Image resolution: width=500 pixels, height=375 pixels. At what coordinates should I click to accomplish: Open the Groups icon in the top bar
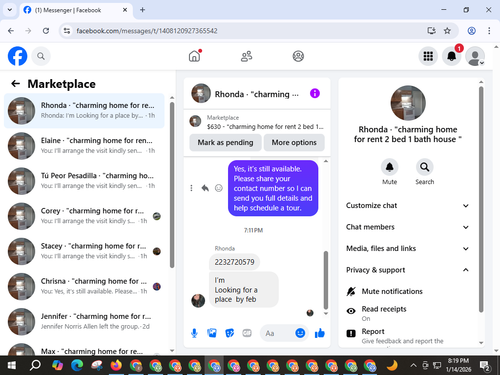point(298,56)
